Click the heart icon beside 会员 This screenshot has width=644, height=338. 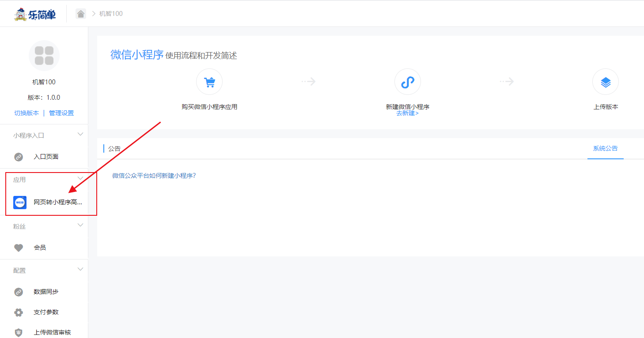point(19,248)
